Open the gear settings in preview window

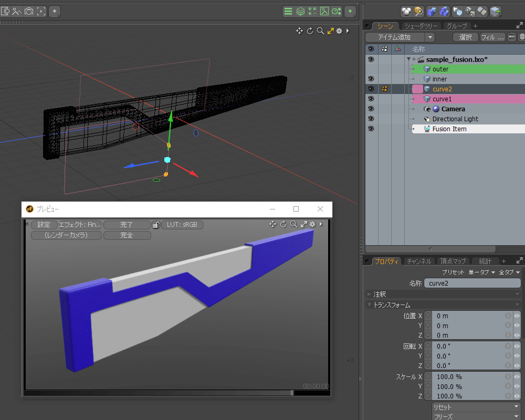tap(312, 224)
